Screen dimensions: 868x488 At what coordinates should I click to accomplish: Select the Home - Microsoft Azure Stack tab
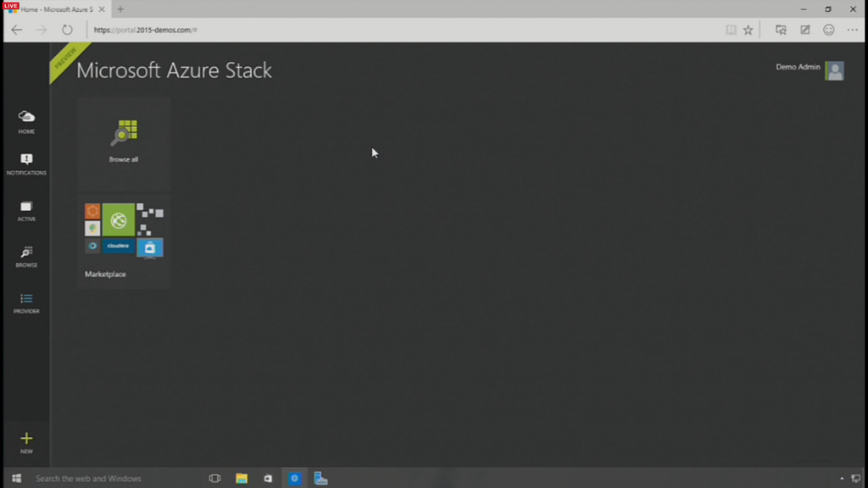click(55, 9)
